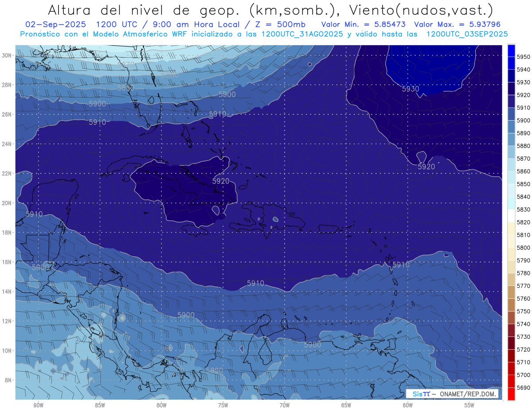Click the 5850 value on the color bar

[524, 184]
